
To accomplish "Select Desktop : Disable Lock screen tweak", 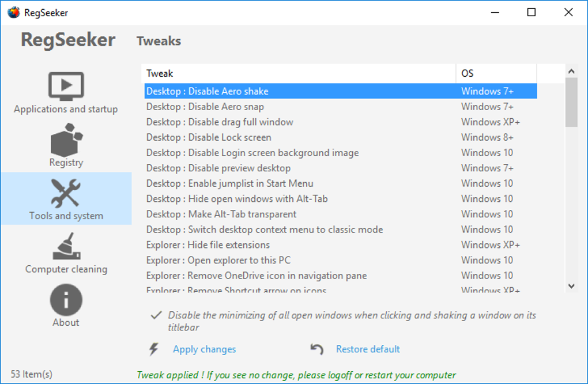I will click(x=209, y=137).
